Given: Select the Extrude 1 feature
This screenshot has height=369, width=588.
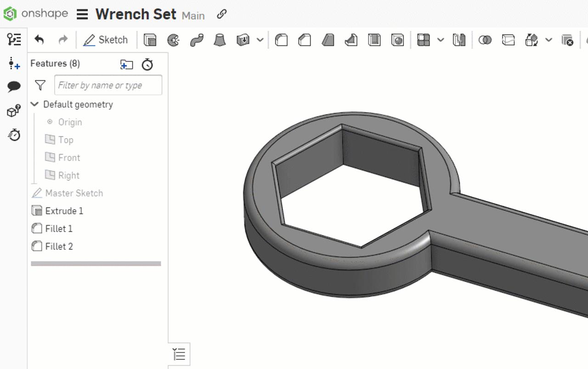Looking at the screenshot, I should (x=62, y=211).
